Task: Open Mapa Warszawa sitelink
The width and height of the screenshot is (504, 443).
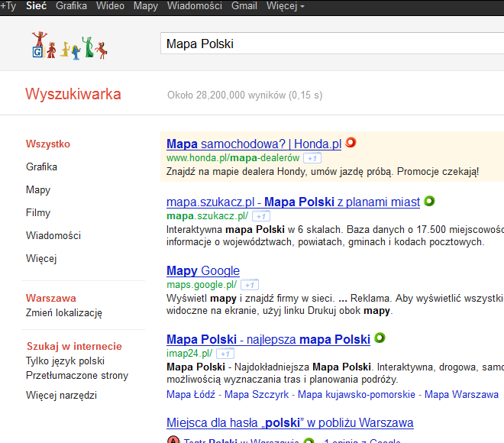Action: pyautogui.click(x=461, y=394)
